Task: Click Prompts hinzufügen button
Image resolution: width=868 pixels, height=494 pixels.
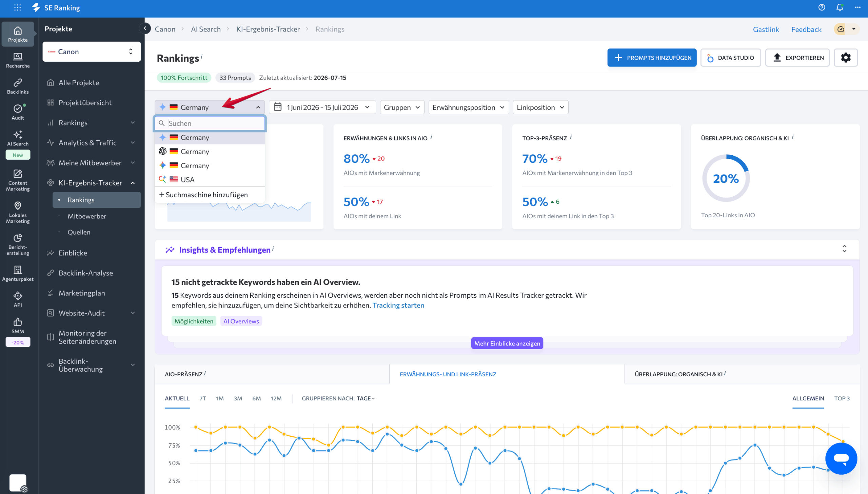Action: [652, 58]
